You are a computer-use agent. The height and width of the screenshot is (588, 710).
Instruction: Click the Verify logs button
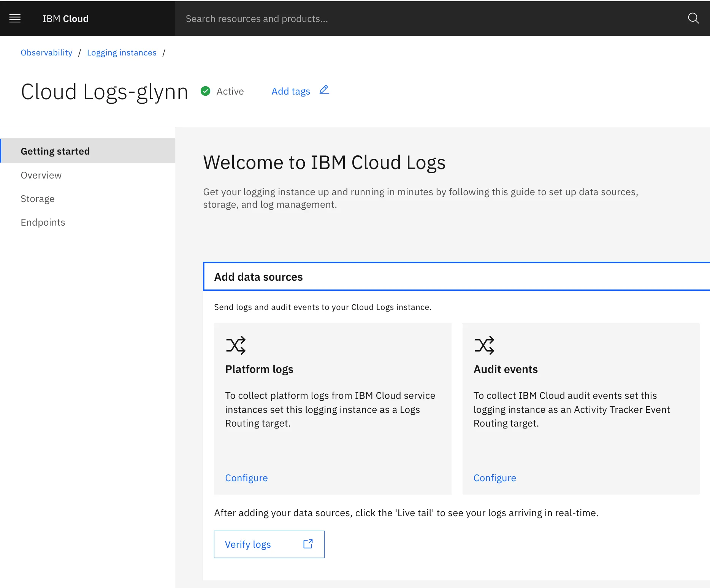(x=269, y=544)
